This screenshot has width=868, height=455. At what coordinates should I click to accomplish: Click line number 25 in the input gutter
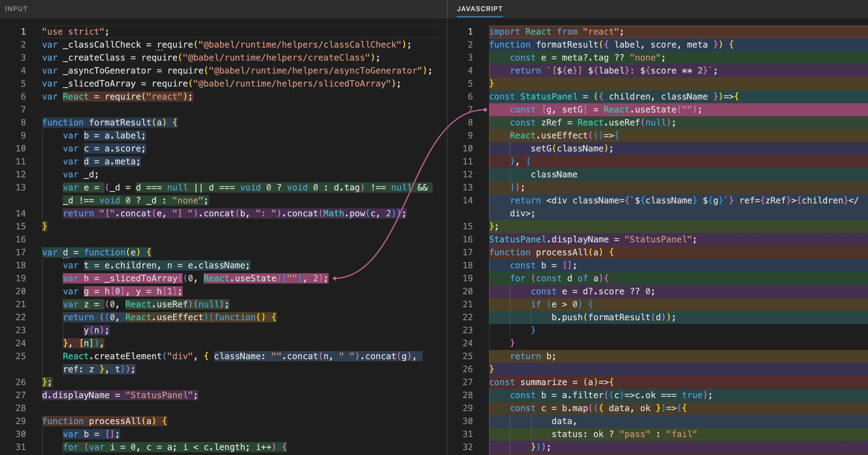click(20, 356)
